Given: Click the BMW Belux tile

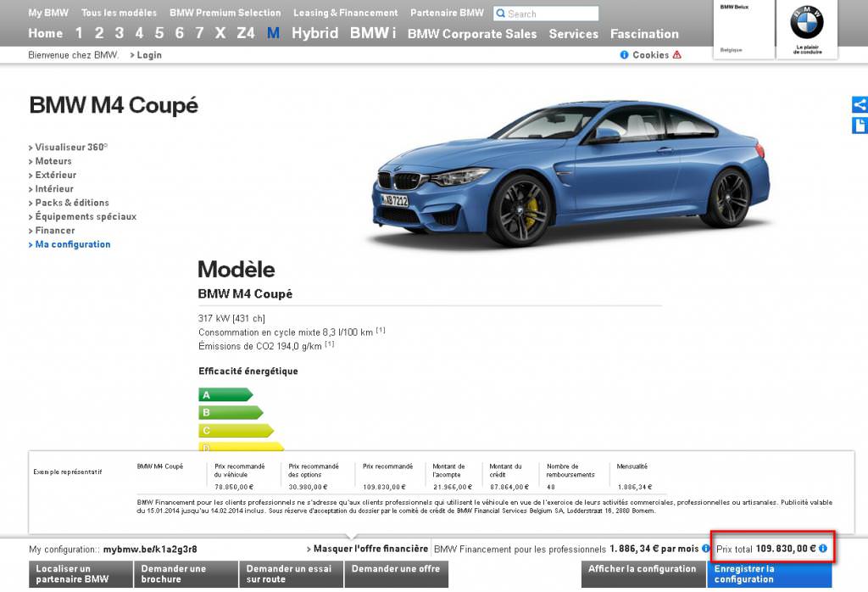Looking at the screenshot, I should 743,29.
